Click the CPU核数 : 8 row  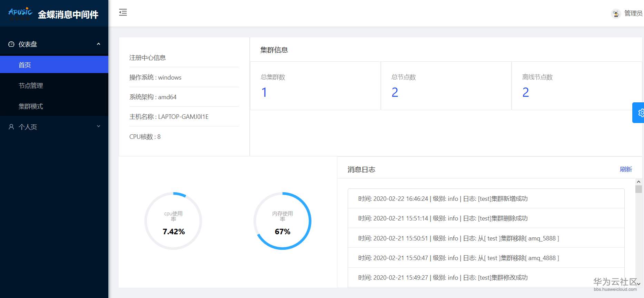[184, 136]
